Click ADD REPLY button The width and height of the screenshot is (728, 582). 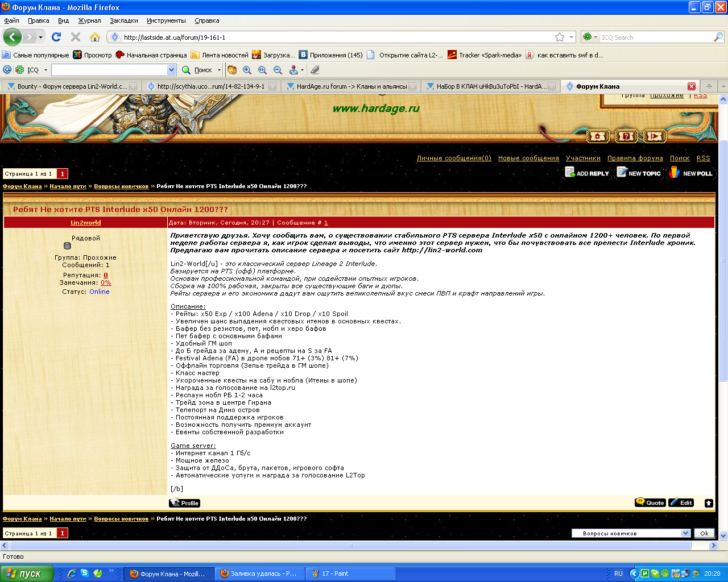[x=586, y=173]
